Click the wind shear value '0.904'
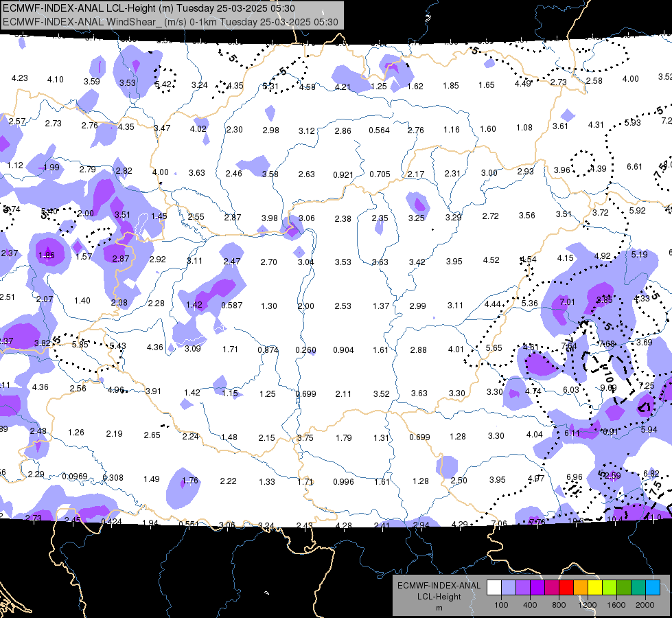This screenshot has height=618, width=672. (343, 350)
